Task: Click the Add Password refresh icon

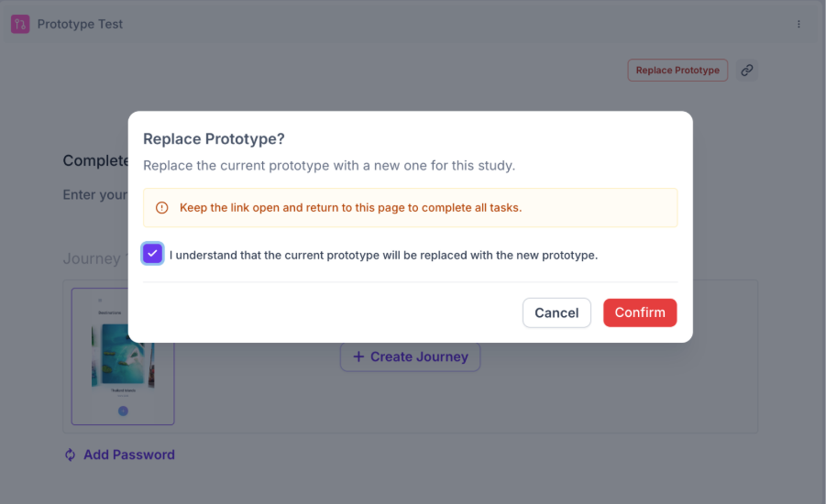Action: (70, 455)
